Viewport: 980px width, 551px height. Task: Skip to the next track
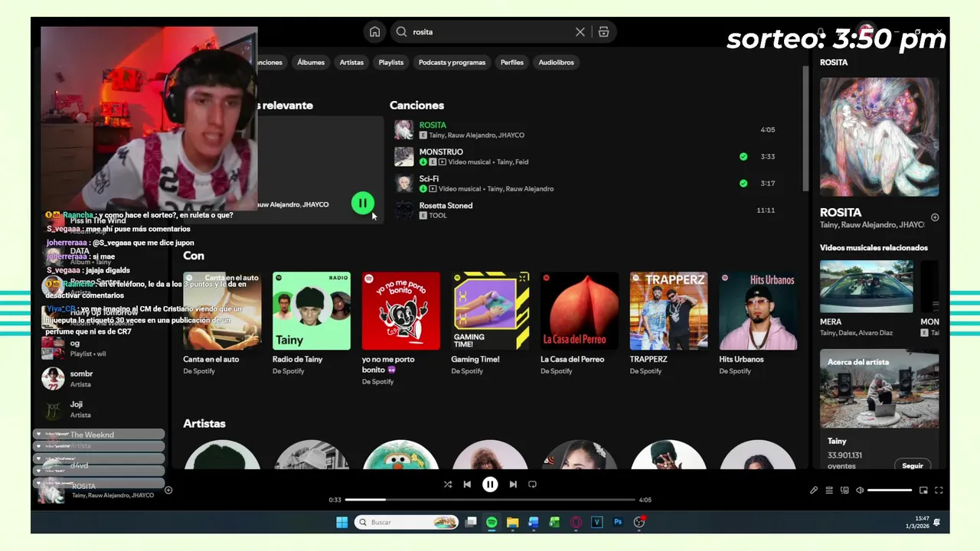tap(513, 484)
